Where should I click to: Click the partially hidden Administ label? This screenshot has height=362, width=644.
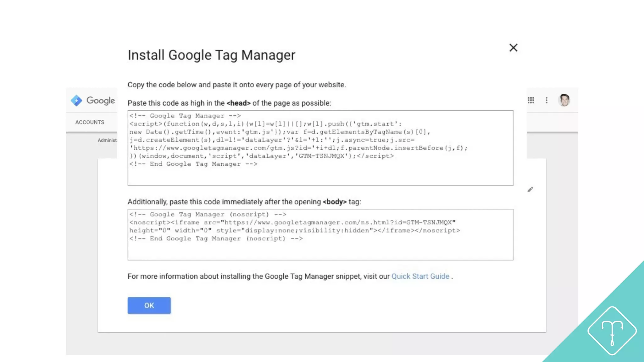(x=107, y=140)
